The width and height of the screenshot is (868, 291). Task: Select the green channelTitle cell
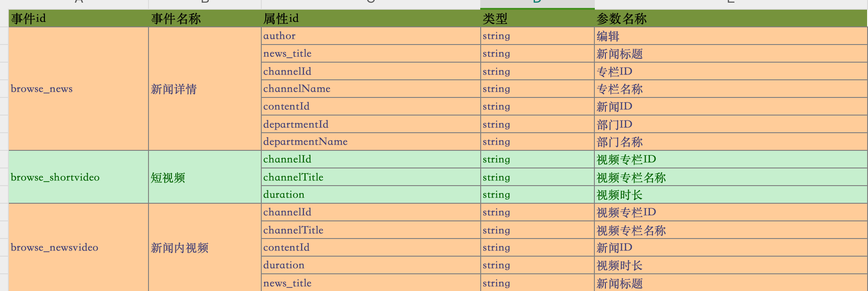click(x=371, y=177)
